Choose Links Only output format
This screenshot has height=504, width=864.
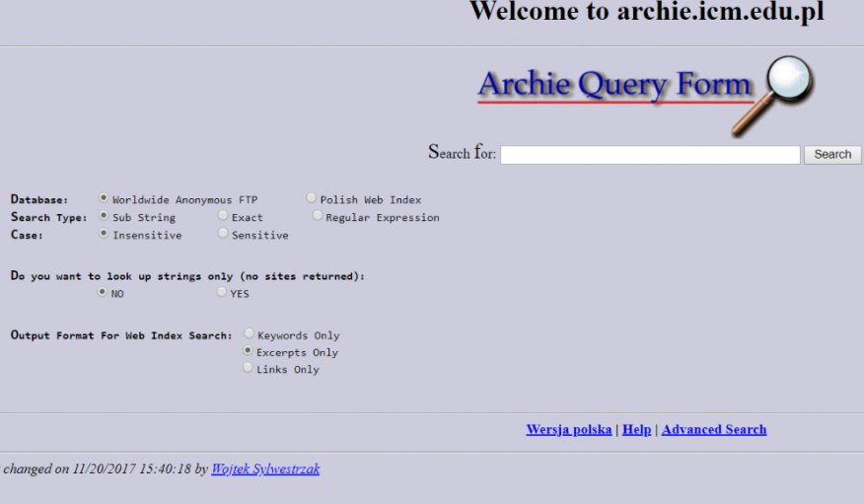249,368
